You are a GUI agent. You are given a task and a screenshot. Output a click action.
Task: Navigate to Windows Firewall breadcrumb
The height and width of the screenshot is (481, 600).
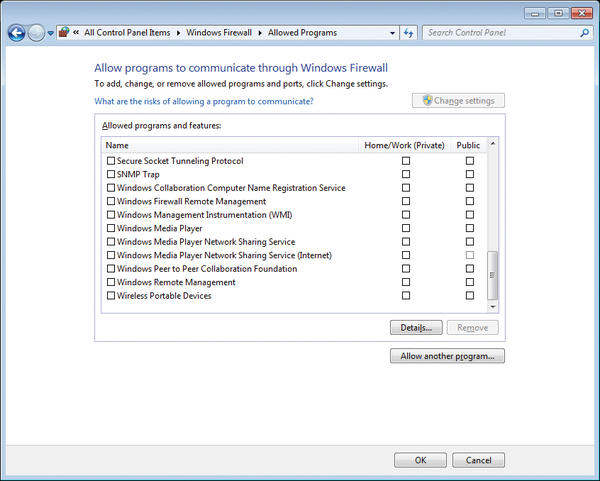click(219, 33)
